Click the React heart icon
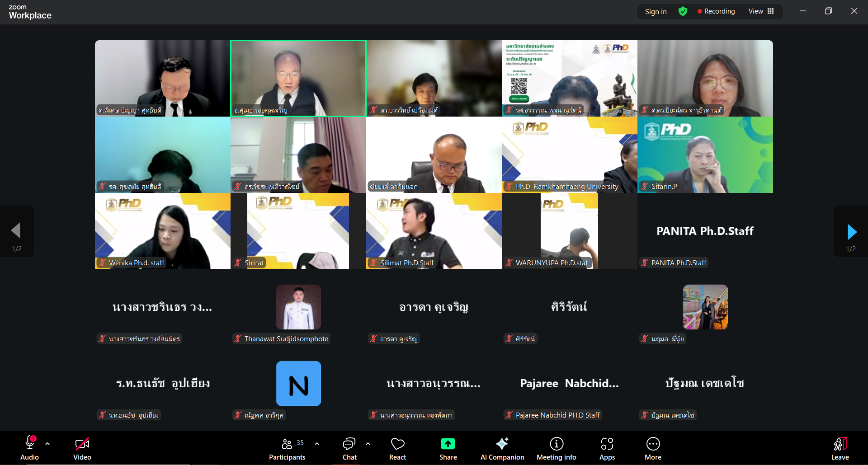Screen dimensions: 868x465 pos(397,444)
